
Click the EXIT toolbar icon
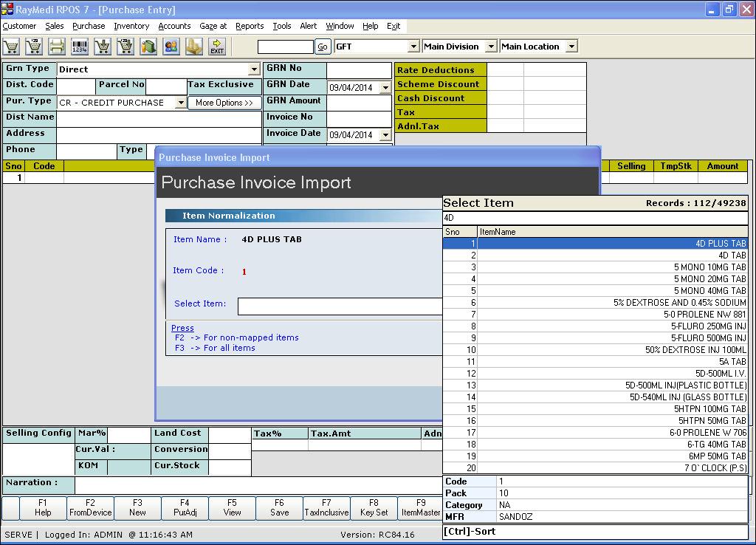tap(217, 47)
